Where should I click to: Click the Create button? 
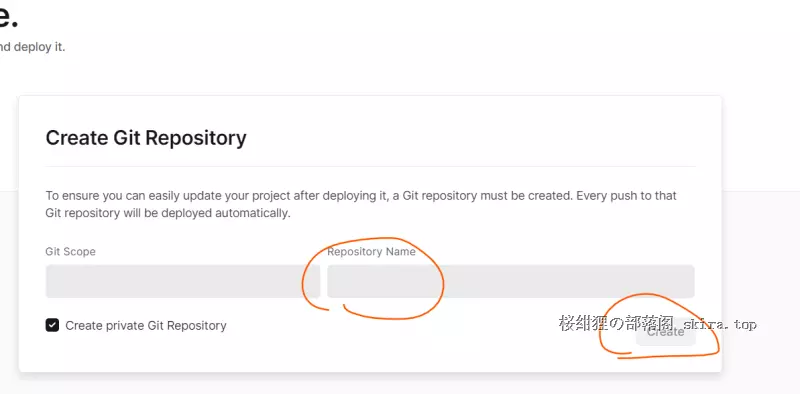pos(666,332)
